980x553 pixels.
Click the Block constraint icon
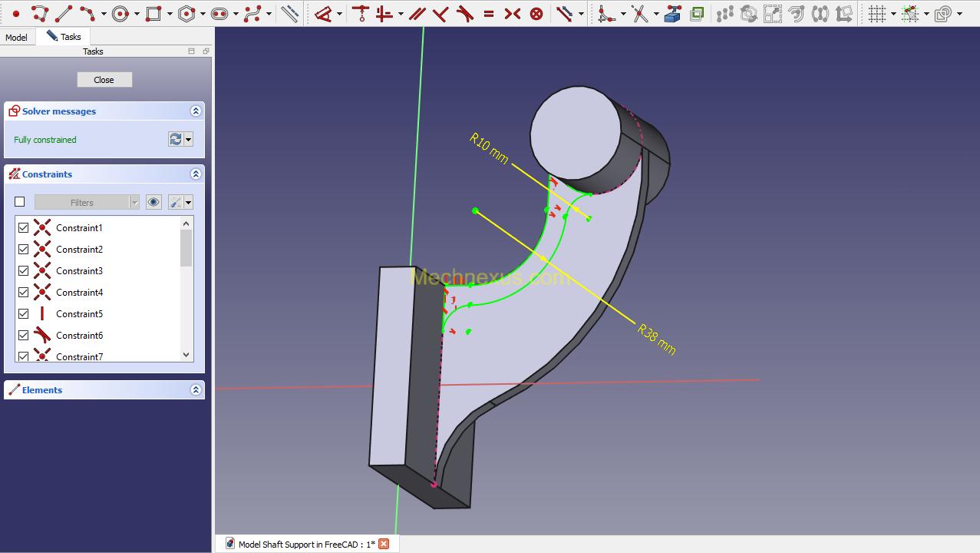536,14
